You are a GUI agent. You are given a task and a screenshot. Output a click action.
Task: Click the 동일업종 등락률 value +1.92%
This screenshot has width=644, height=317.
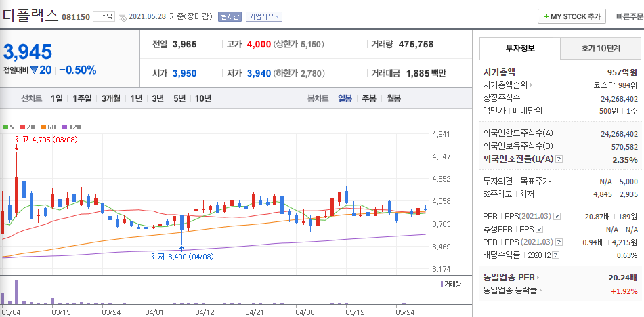coord(624,291)
